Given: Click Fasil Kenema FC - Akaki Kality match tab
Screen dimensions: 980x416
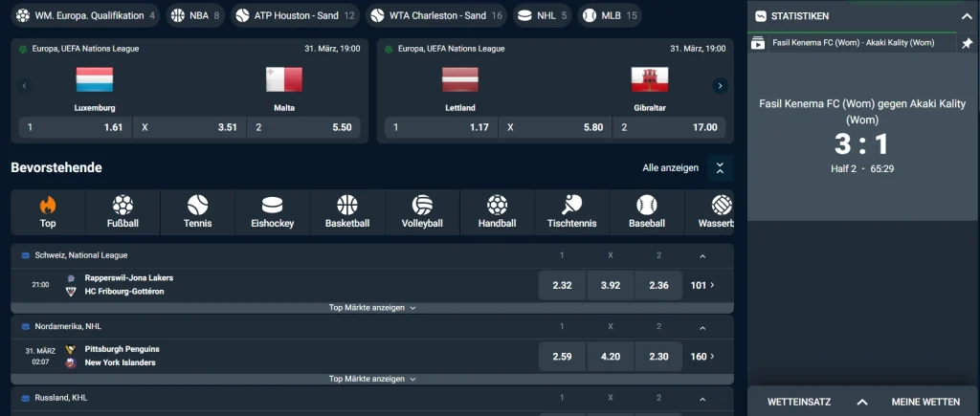Looking at the screenshot, I should point(853,43).
